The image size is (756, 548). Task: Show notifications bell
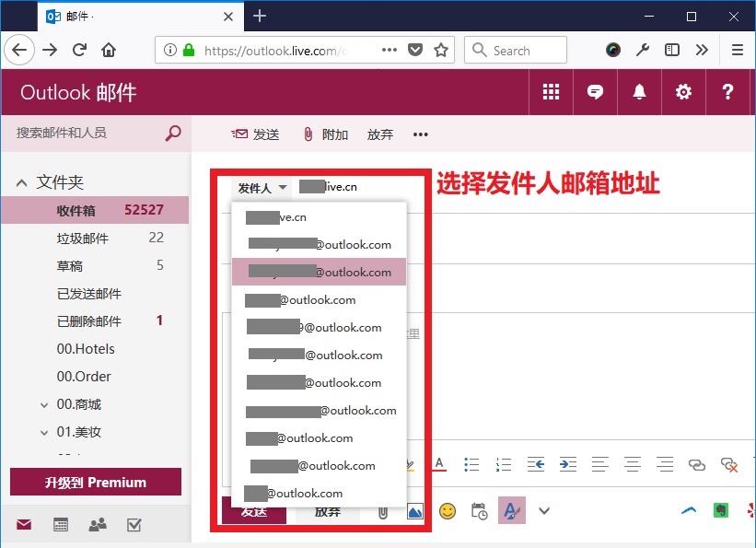[639, 92]
